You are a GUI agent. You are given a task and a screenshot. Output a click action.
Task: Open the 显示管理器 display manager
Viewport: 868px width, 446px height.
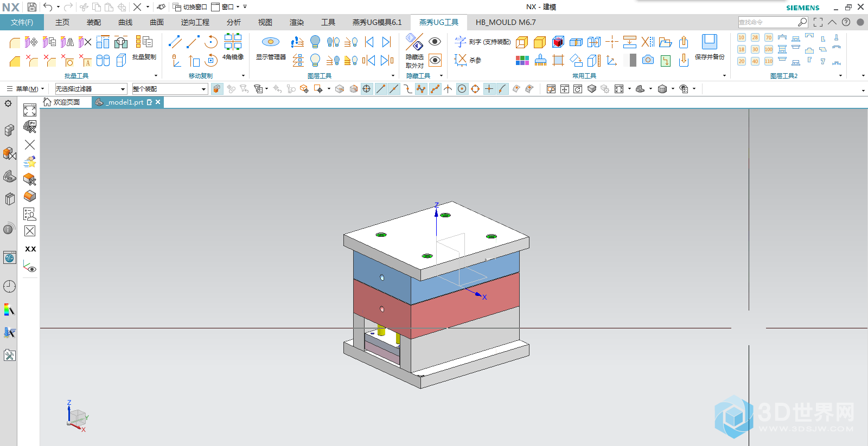click(271, 48)
